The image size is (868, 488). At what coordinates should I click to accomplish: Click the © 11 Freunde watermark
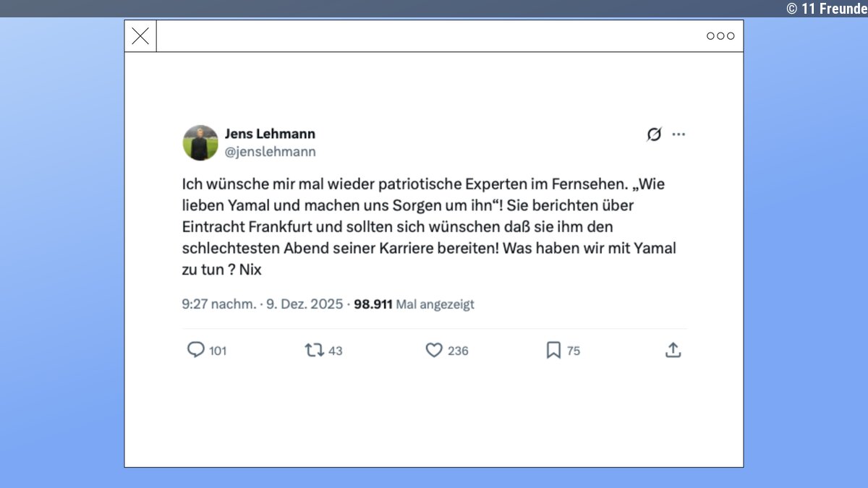[x=826, y=8]
